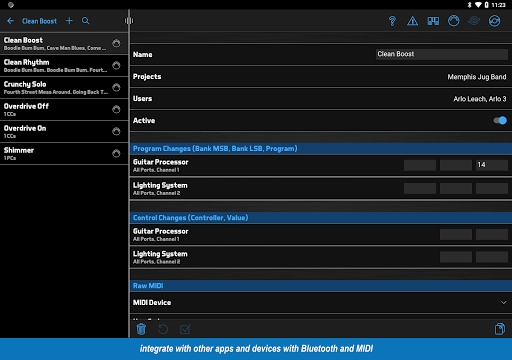The width and height of the screenshot is (512, 360).
Task: Edit Guitar Processor Bank LSB field
Action: click(456, 165)
